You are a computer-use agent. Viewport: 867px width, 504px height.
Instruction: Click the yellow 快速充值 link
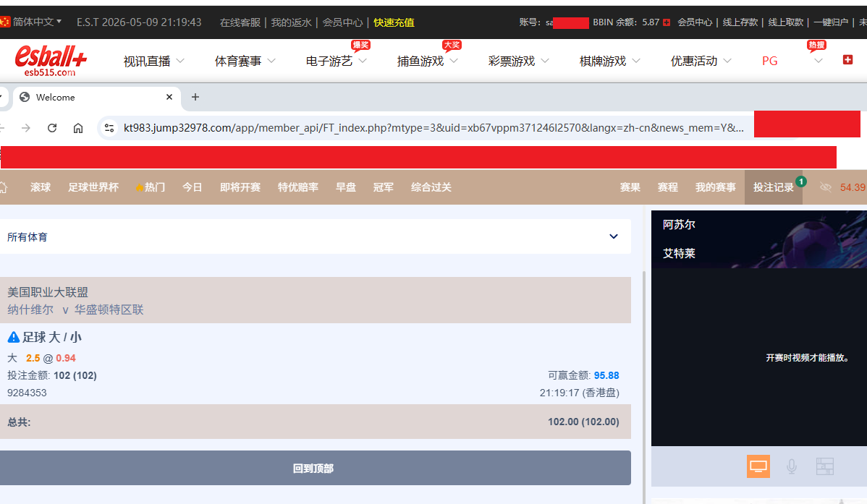click(394, 22)
